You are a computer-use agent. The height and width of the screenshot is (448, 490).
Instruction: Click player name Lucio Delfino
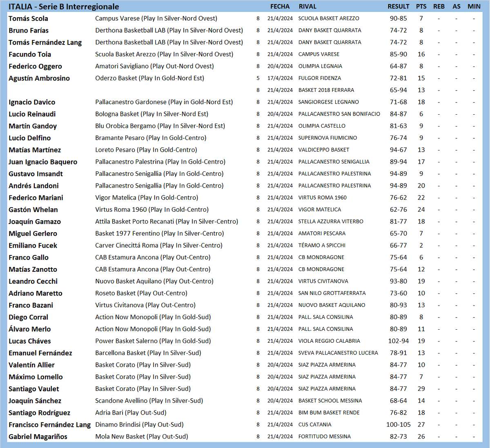tap(30, 138)
